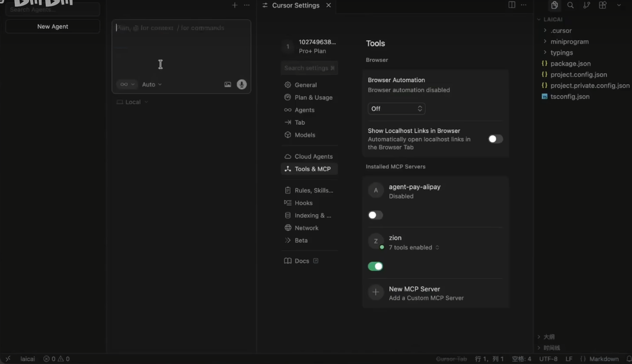Open the editor more actions menu
The width and height of the screenshot is (632, 364).
tap(523, 5)
